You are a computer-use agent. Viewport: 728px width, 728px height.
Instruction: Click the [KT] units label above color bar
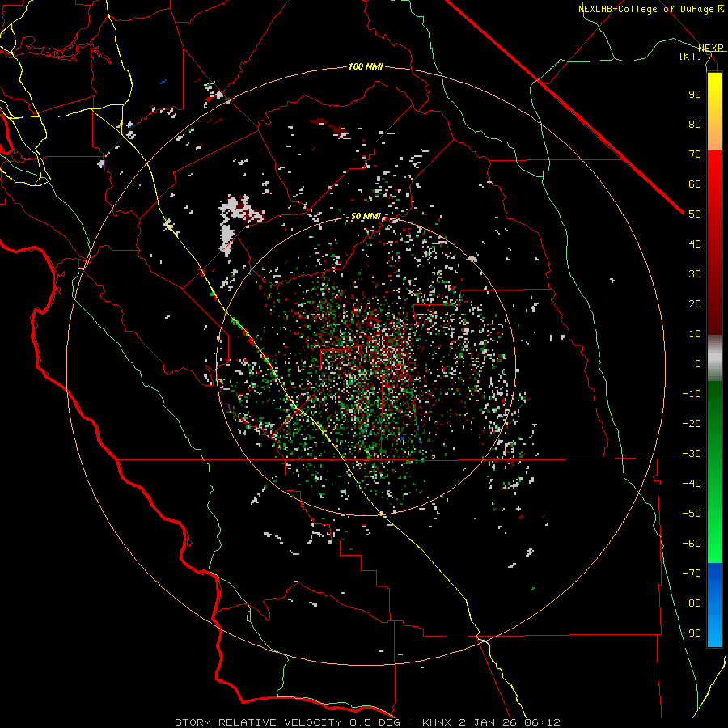[x=691, y=56]
